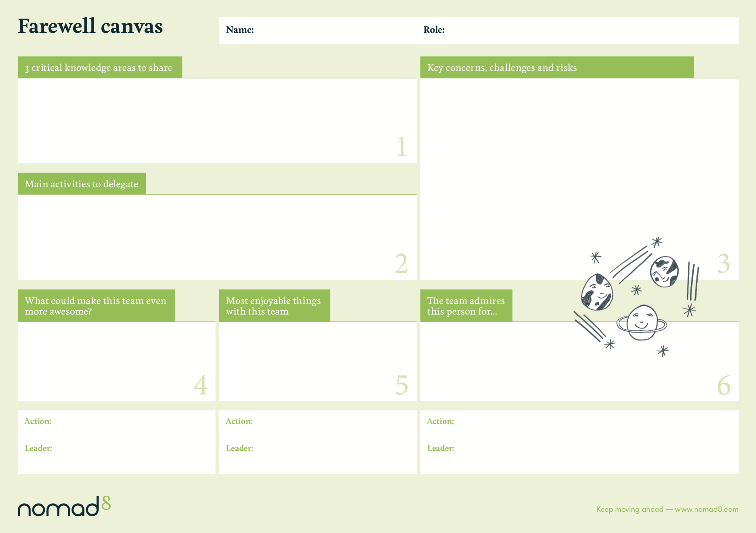Select 'Most enjoyable things with this team' header
Image resolution: width=756 pixels, height=533 pixels.
coord(274,306)
